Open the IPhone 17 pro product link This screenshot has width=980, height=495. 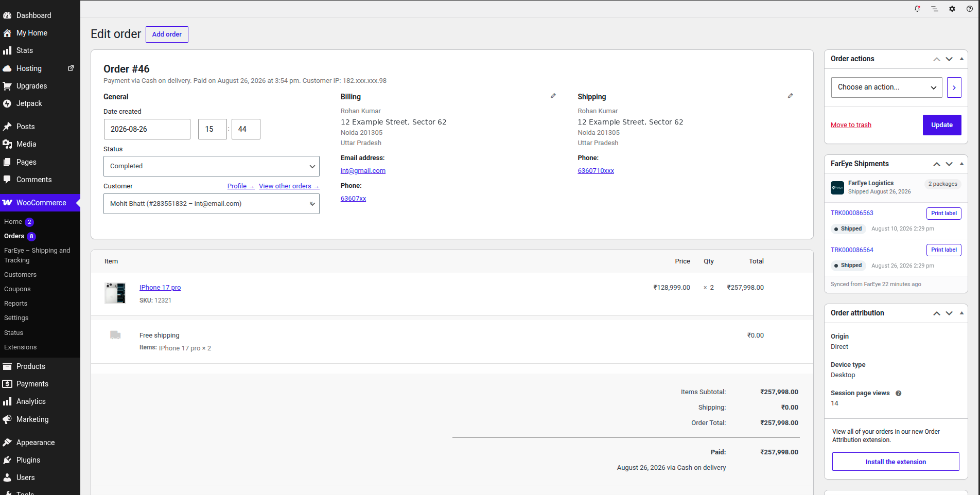(x=160, y=288)
